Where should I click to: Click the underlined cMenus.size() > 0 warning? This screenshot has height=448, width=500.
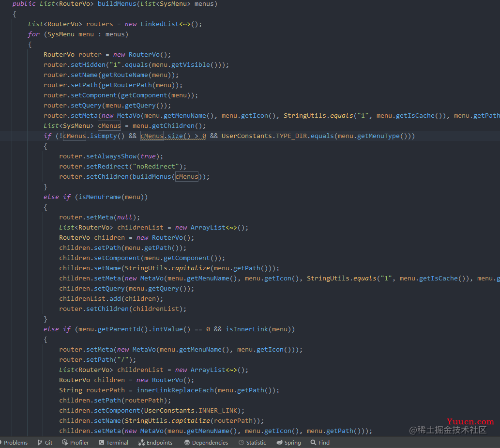click(173, 136)
